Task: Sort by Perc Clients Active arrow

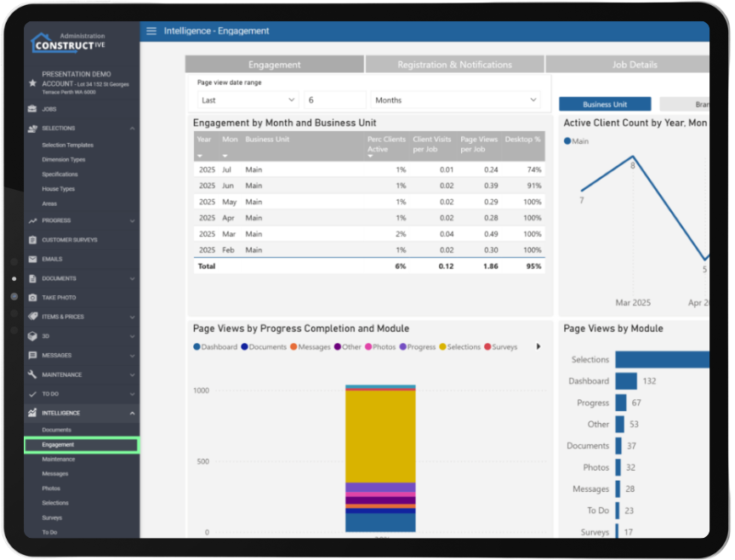Action: (x=370, y=157)
